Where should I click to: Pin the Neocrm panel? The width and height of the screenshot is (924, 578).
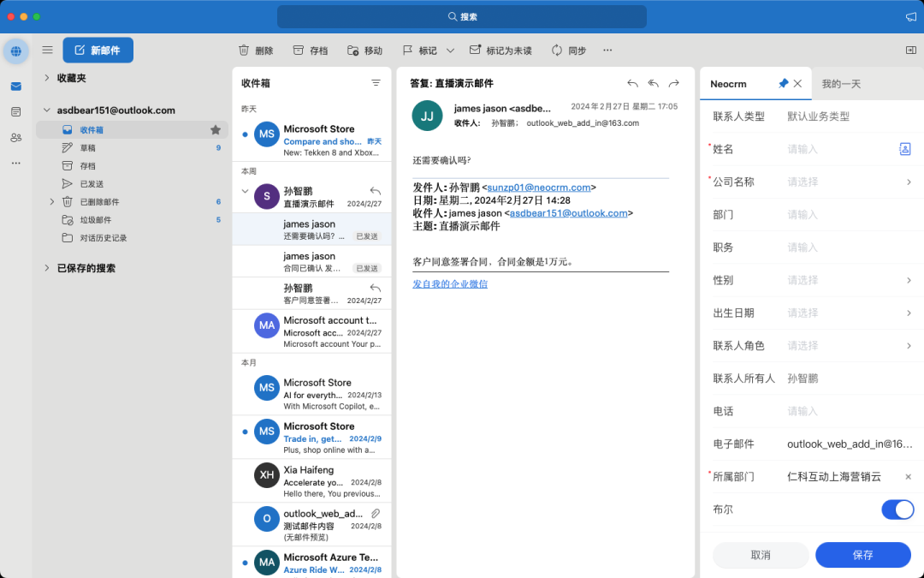[x=783, y=84]
